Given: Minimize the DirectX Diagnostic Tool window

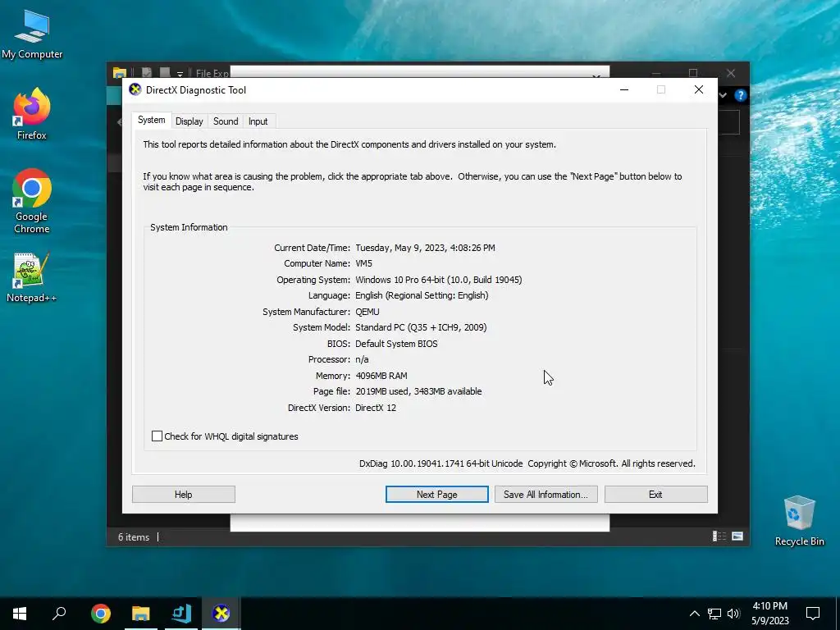Looking at the screenshot, I should [624, 89].
